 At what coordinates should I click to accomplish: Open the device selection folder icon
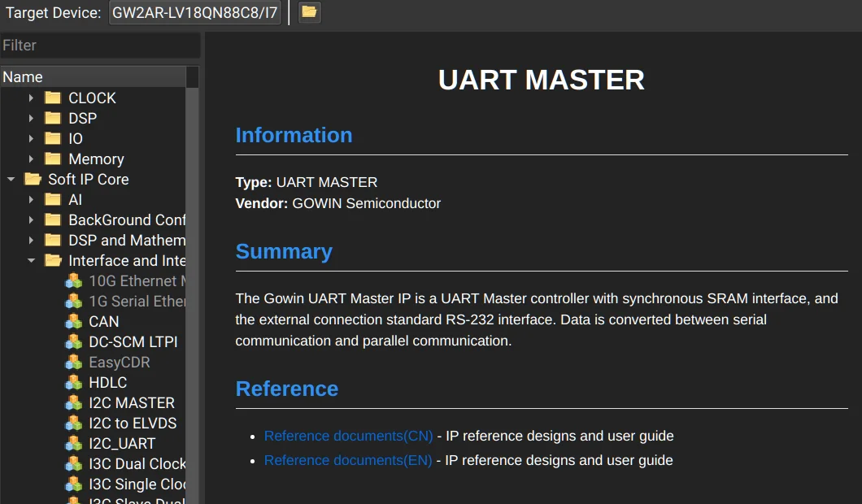point(309,12)
